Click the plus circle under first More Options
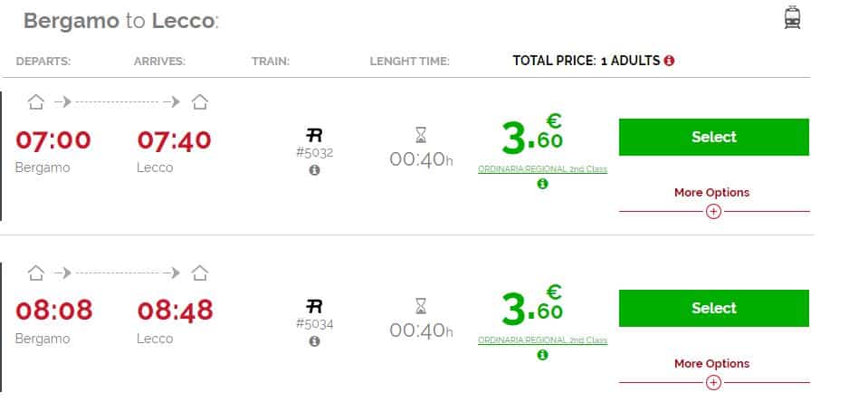 coord(713,212)
